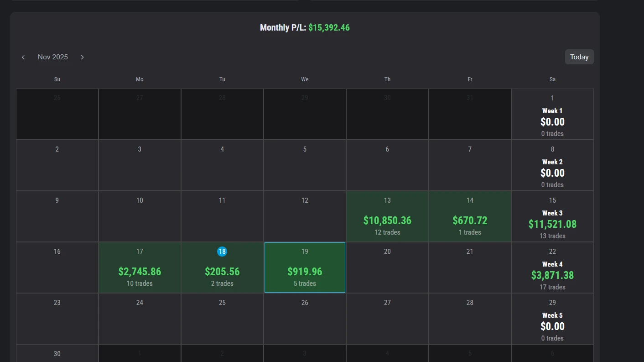The image size is (644, 362).
Task: Open November 18 showing $205.56
Action: click(x=222, y=268)
